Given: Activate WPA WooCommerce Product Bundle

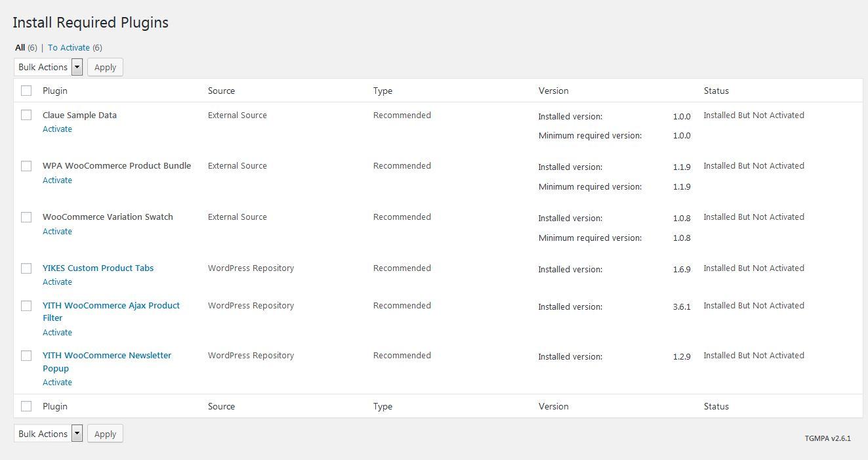Looking at the screenshot, I should pos(57,180).
